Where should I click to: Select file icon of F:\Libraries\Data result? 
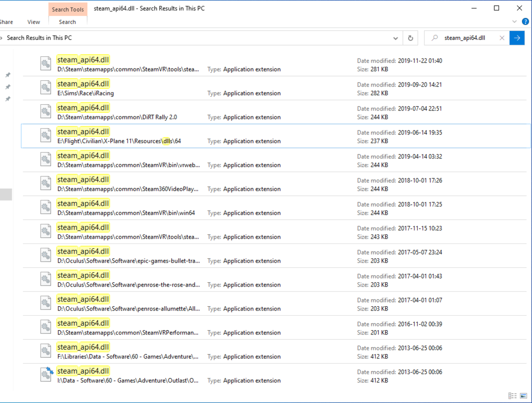pos(46,351)
